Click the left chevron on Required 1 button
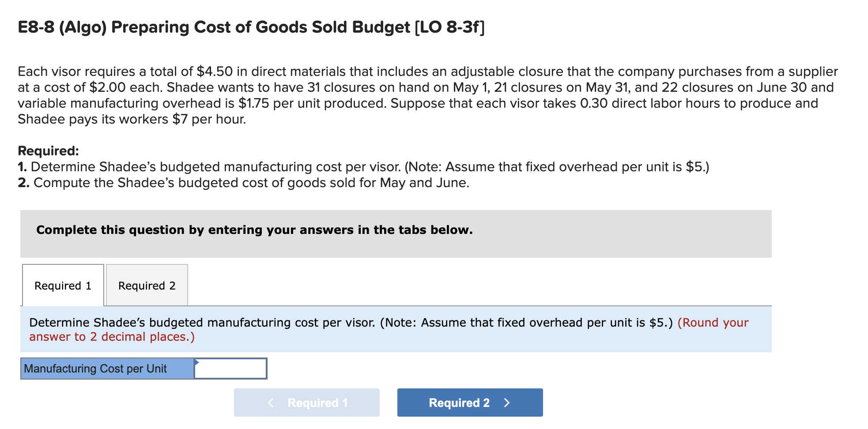This screenshot has height=429, width=868. [270, 402]
